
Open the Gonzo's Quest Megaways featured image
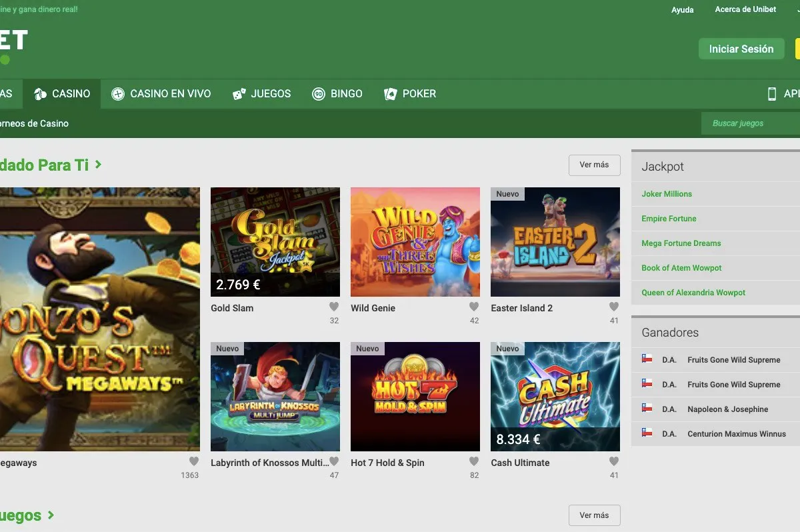point(100,319)
